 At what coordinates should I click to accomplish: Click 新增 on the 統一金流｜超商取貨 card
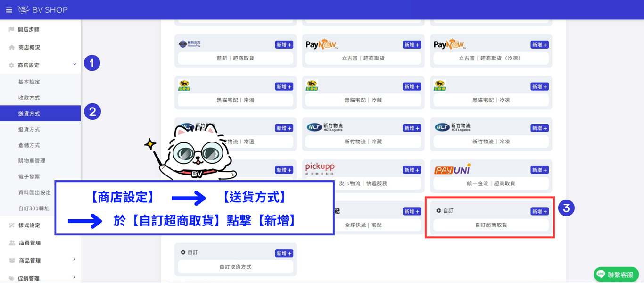[540, 170]
